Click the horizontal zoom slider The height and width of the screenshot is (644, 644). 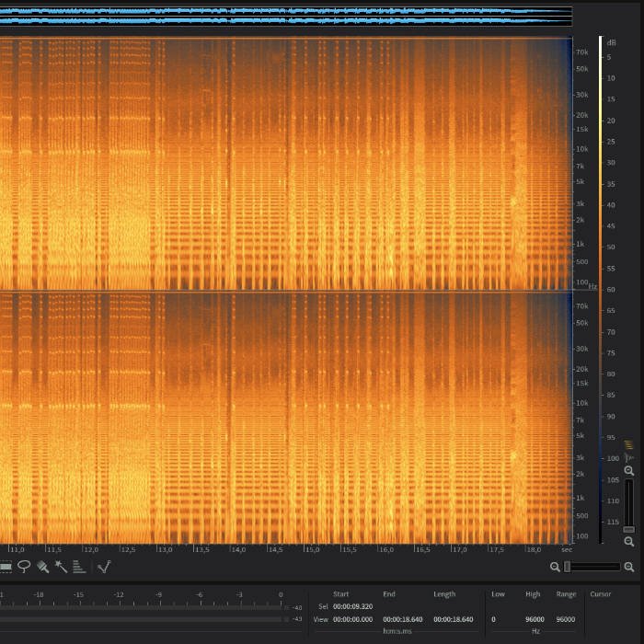(592, 567)
